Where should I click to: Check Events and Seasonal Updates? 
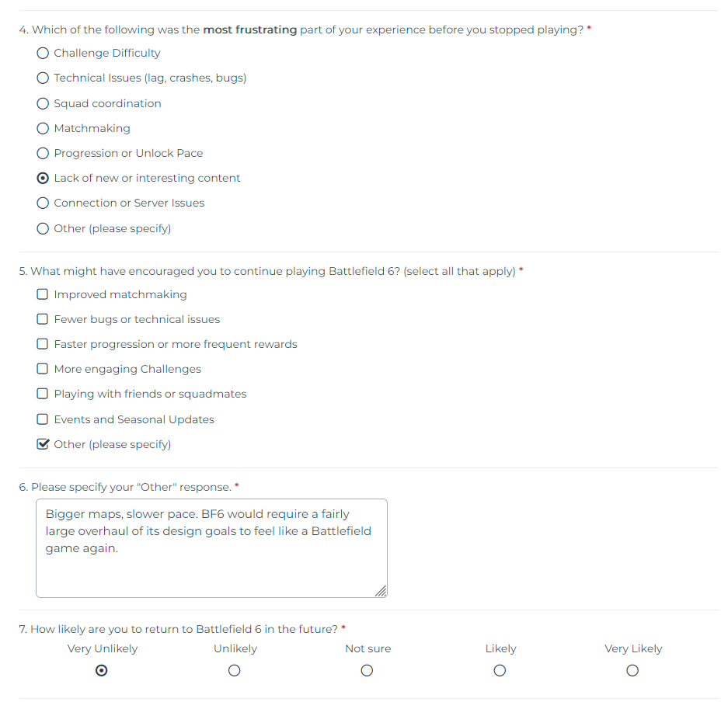43,419
